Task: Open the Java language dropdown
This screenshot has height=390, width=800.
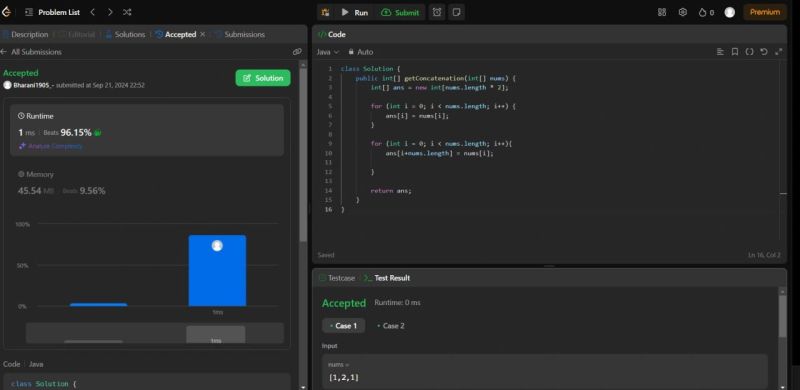Action: coord(328,52)
